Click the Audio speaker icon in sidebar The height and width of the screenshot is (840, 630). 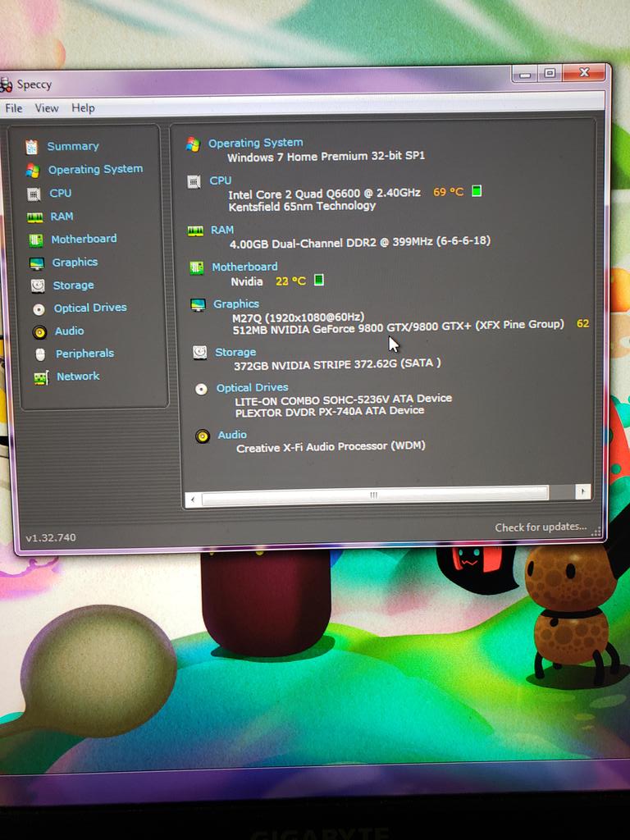39,332
